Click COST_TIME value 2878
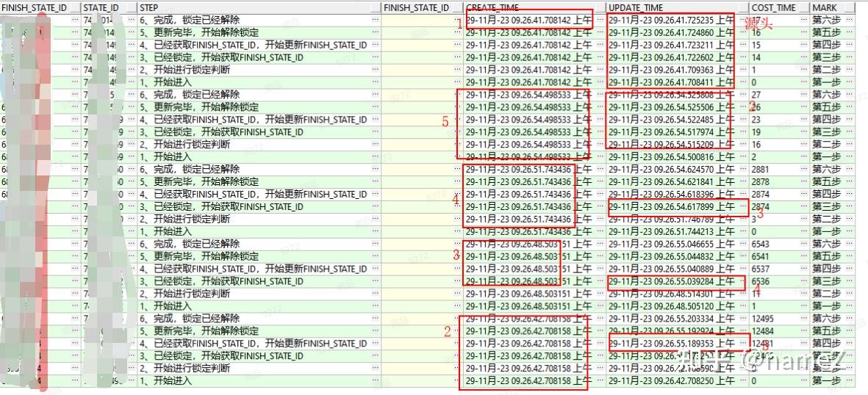The image size is (868, 395). coord(761,181)
